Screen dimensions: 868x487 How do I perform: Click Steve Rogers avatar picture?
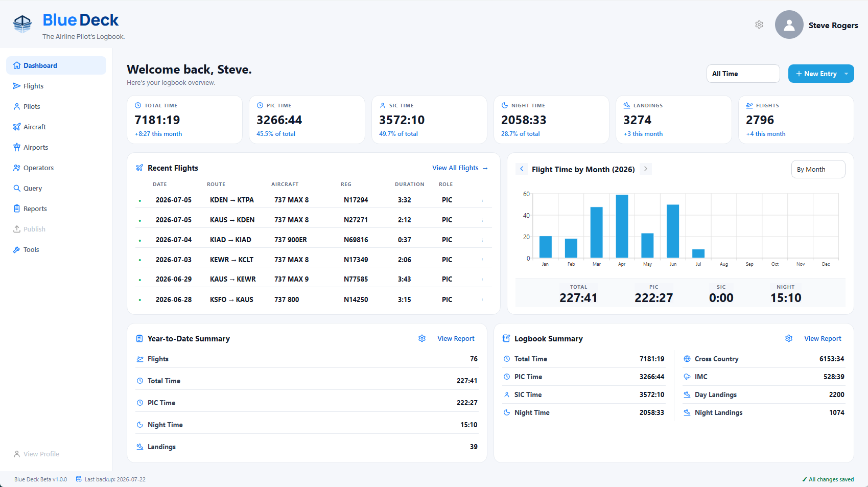point(789,25)
